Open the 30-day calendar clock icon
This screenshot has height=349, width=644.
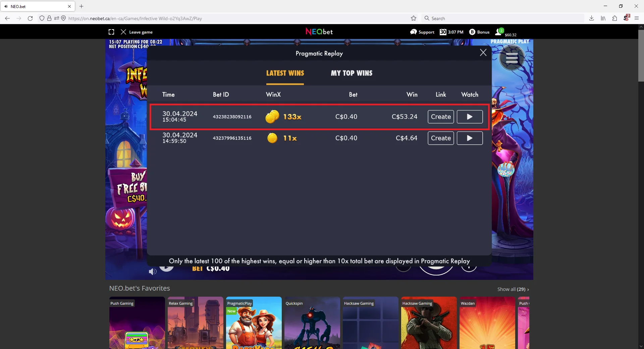pyautogui.click(x=443, y=32)
